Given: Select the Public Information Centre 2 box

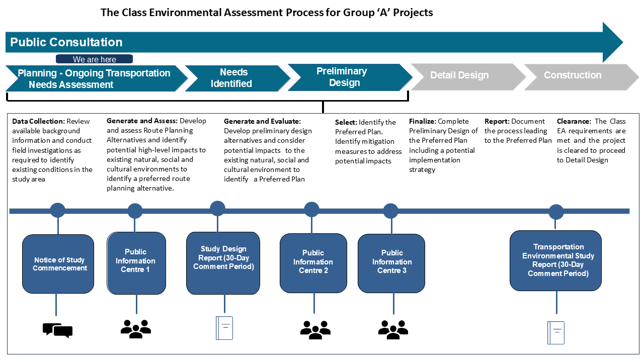Looking at the screenshot, I should tap(313, 263).
